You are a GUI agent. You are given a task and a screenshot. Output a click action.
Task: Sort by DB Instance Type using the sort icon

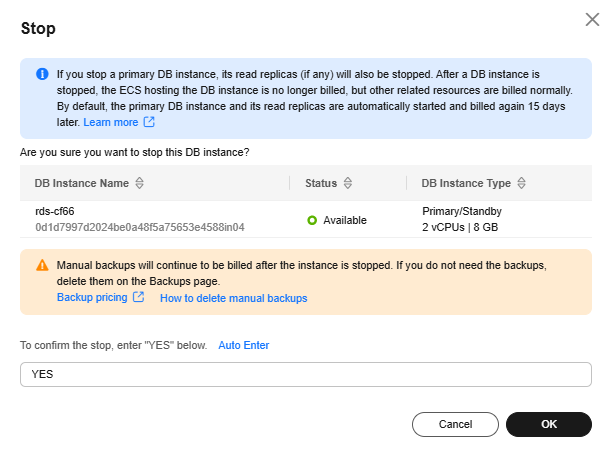tap(522, 184)
